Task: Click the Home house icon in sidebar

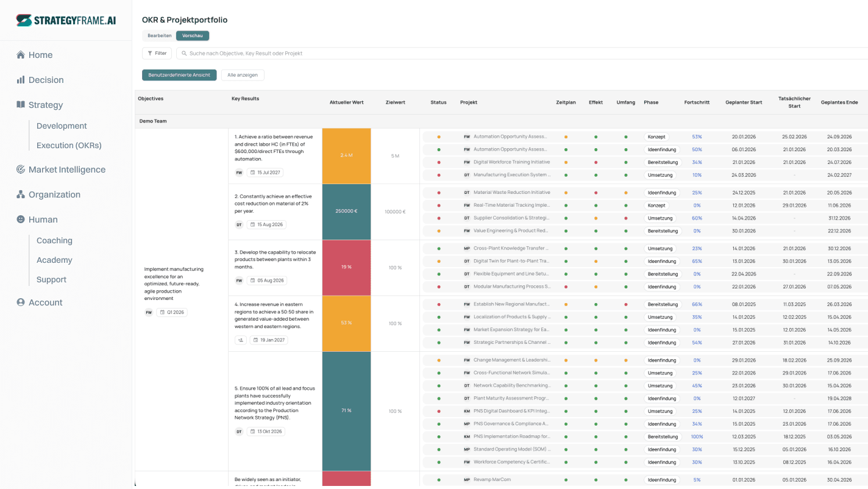Action: pos(21,55)
